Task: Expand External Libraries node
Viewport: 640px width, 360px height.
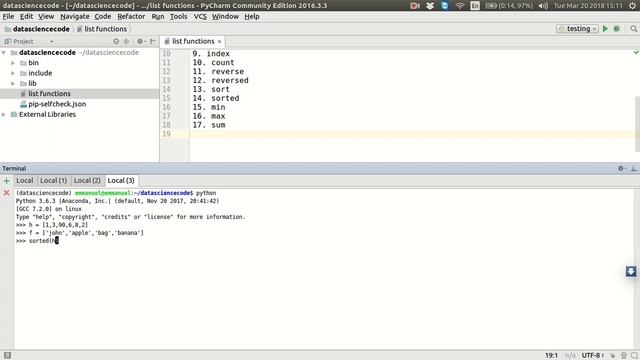Action: pyautogui.click(x=4, y=114)
